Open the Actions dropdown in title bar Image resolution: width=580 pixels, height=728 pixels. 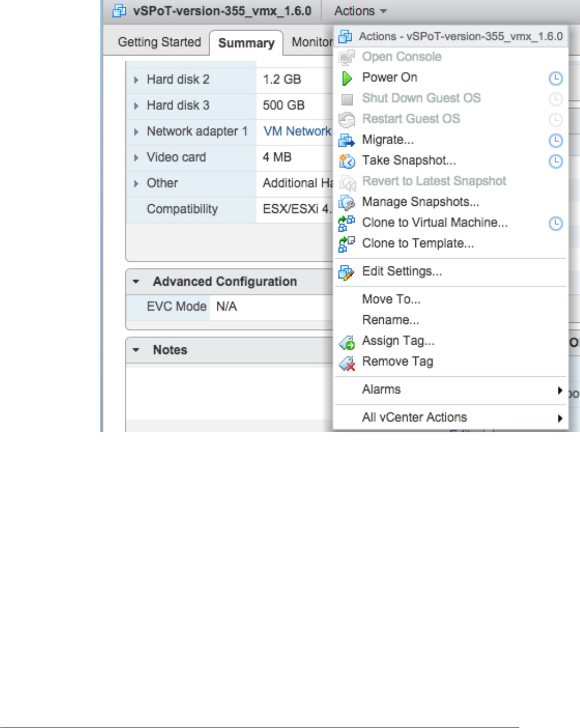(360, 11)
